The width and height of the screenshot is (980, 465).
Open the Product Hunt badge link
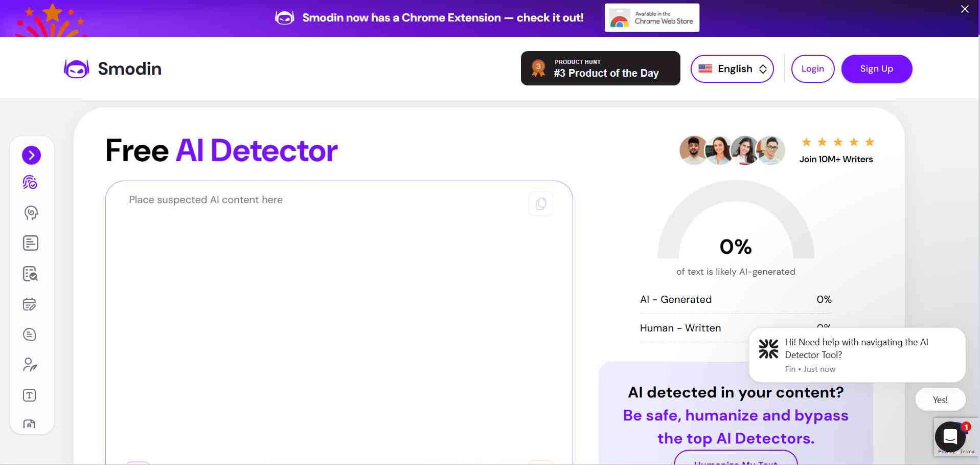coord(600,68)
